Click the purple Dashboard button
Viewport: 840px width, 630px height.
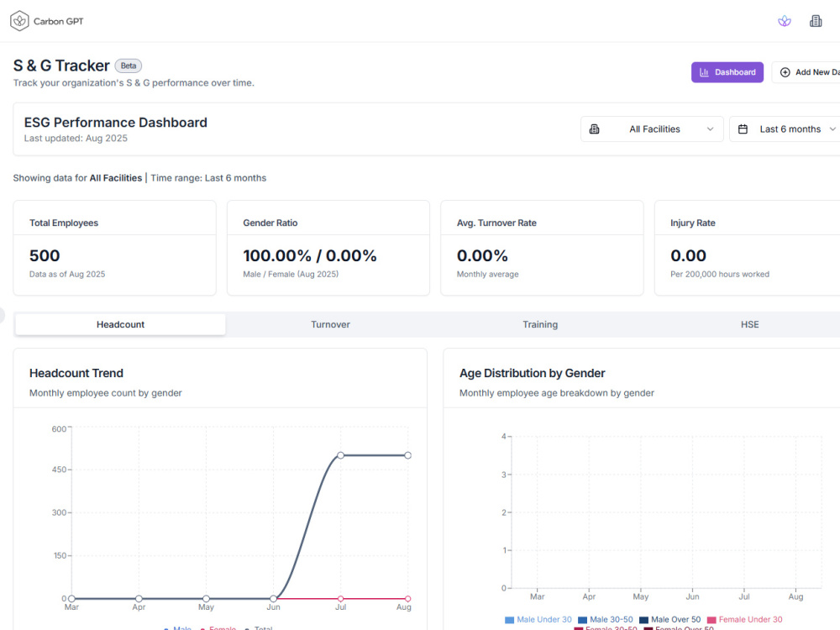pos(727,72)
